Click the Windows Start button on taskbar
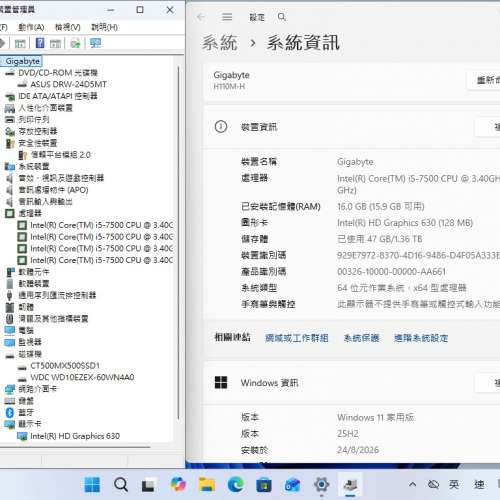This screenshot has height=500, width=500. [92, 484]
